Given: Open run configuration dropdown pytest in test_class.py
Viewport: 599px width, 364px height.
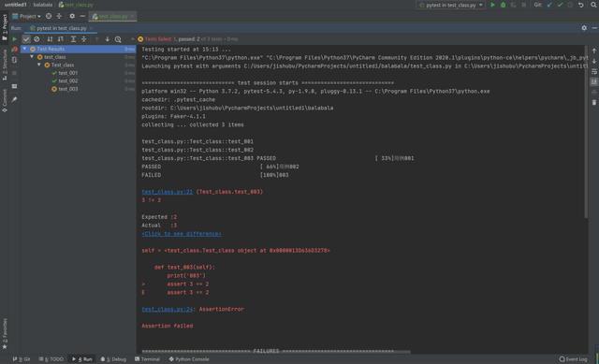Looking at the screenshot, I should point(451,5).
